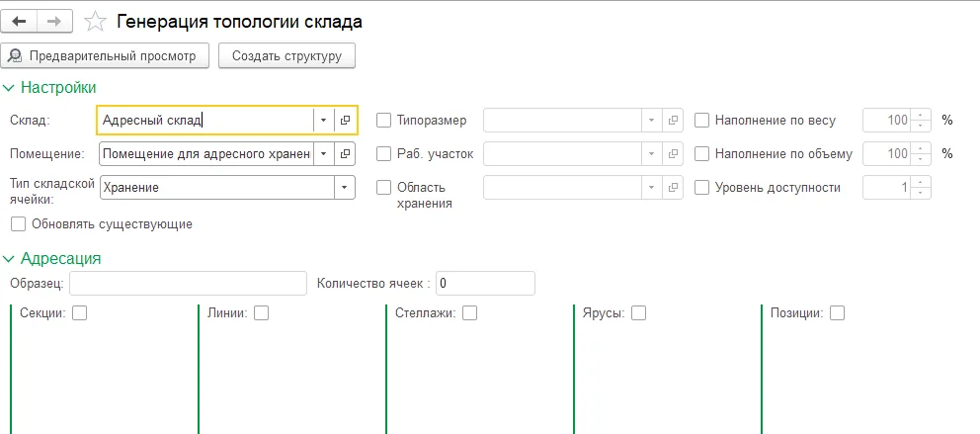
Task: Check the Стеллажи checkbox
Action: click(x=469, y=313)
